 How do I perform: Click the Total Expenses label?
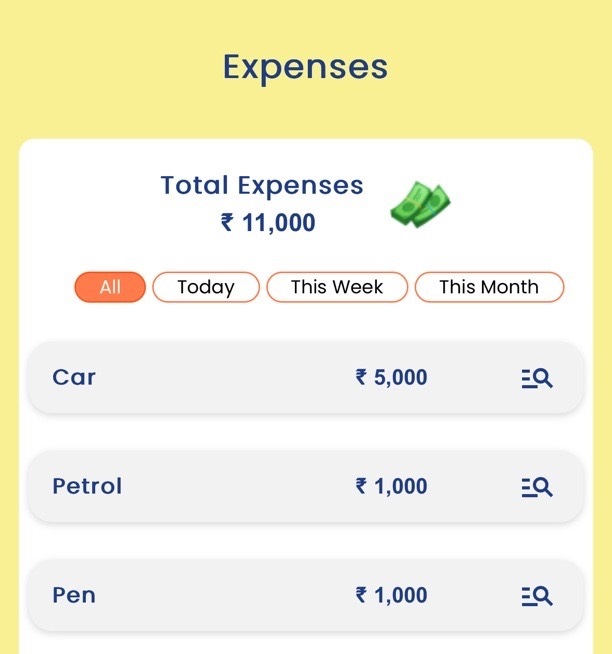[262, 185]
